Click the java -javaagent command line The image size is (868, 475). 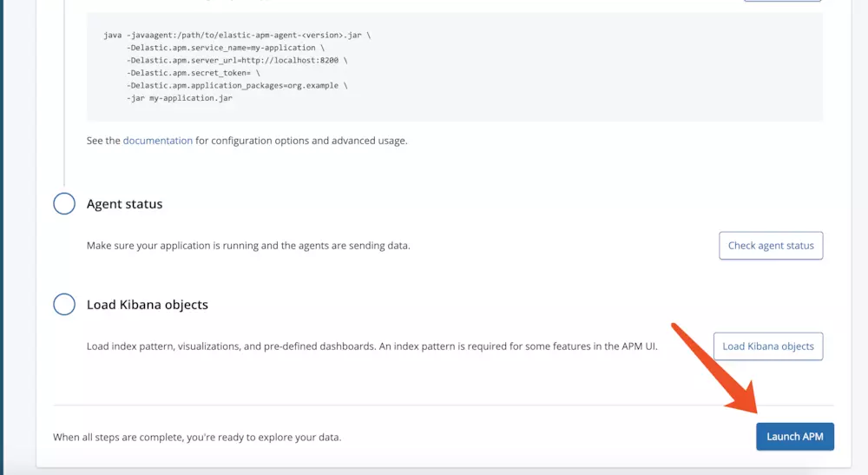237,35
